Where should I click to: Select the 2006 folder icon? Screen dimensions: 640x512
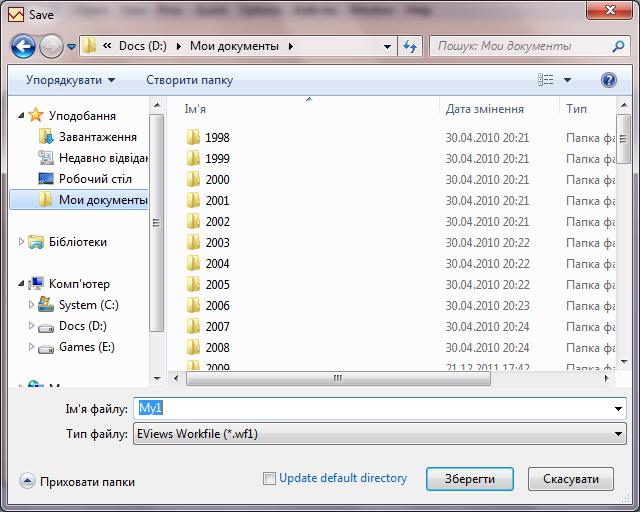point(193,305)
